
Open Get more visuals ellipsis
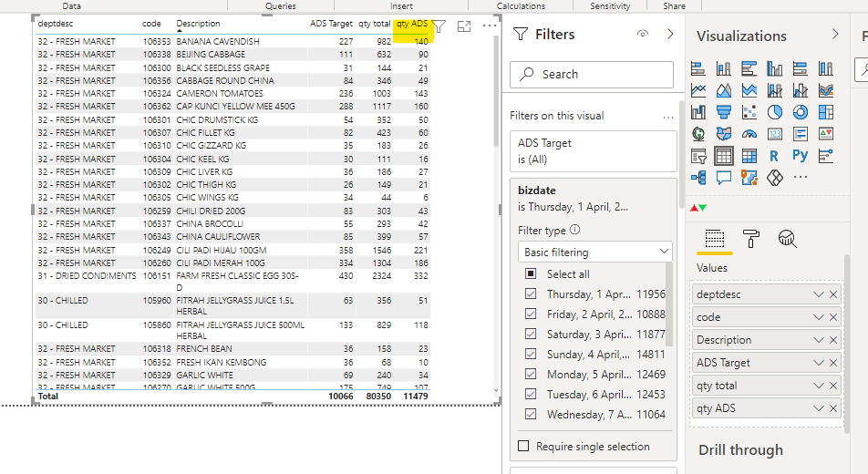point(800,177)
